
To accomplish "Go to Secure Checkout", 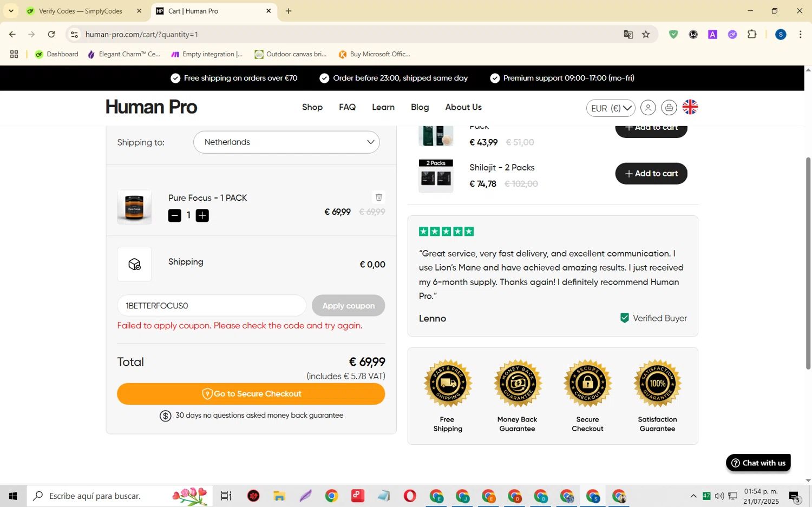I will coord(251,393).
